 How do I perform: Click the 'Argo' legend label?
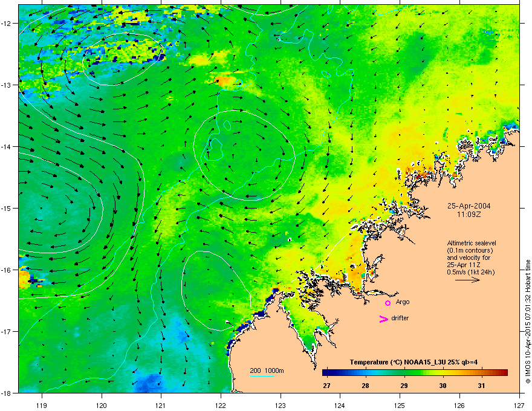click(403, 302)
